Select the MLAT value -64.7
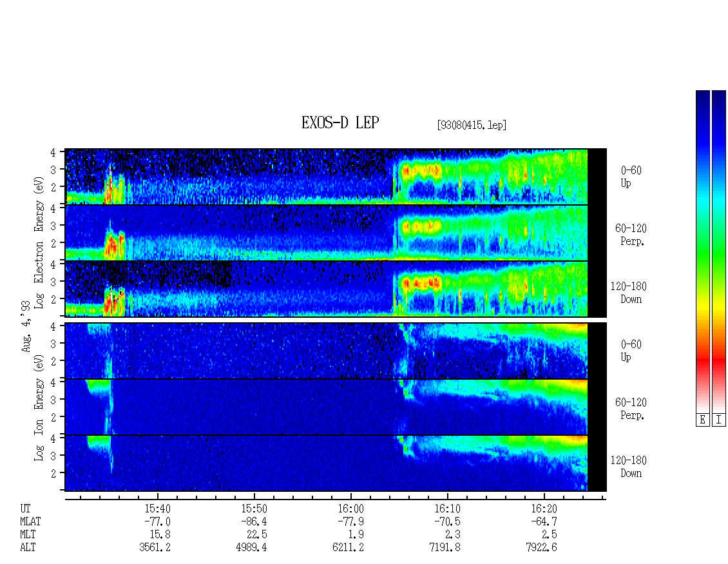This screenshot has width=728, height=564. pyautogui.click(x=544, y=521)
